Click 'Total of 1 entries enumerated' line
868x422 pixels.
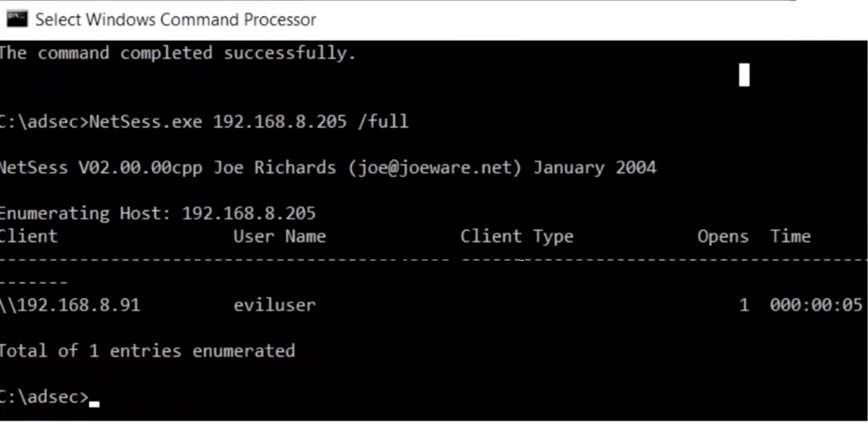(x=147, y=351)
